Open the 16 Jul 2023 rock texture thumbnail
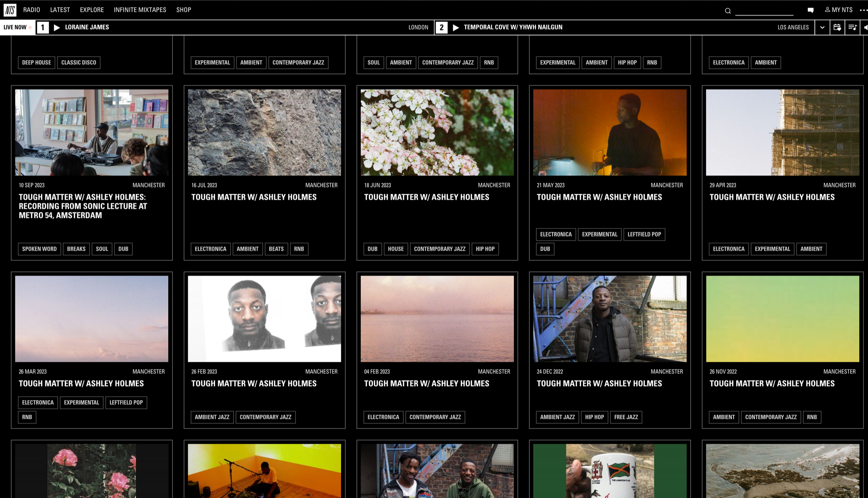This screenshot has width=868, height=498. point(264,132)
